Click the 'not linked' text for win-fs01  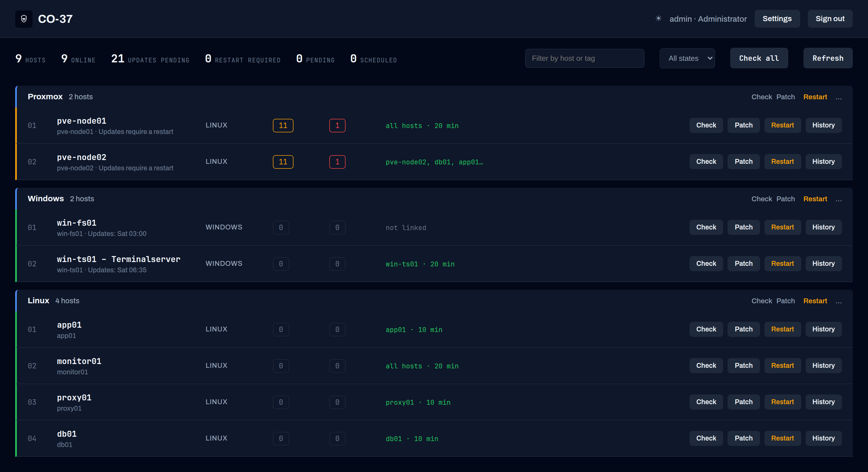[x=406, y=228]
